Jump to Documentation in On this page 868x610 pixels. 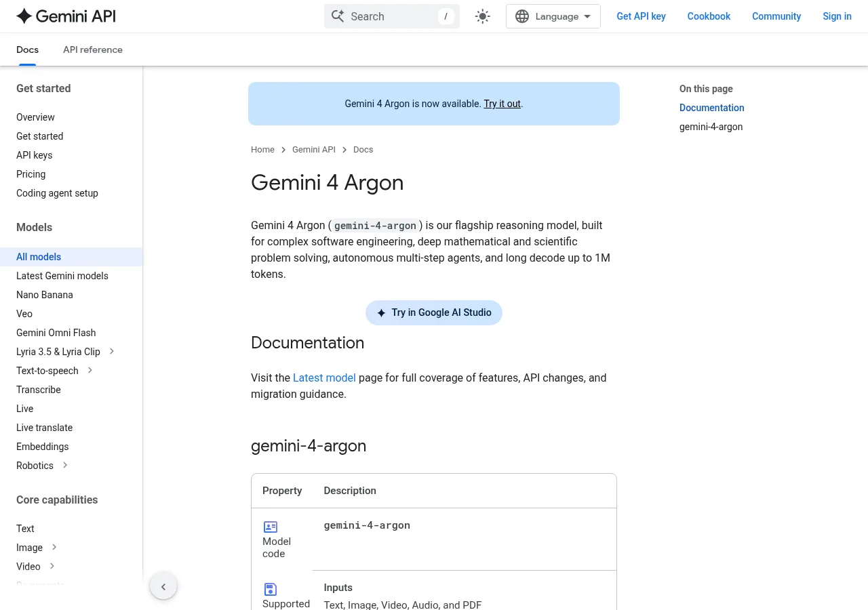pos(711,108)
